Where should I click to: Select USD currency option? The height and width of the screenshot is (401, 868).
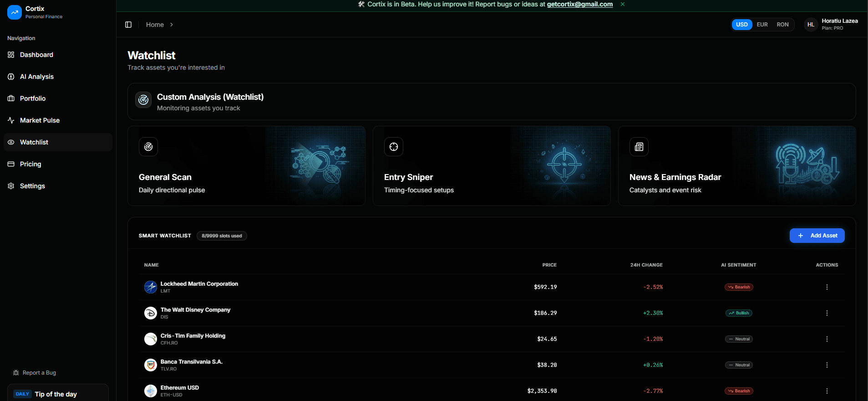click(742, 25)
